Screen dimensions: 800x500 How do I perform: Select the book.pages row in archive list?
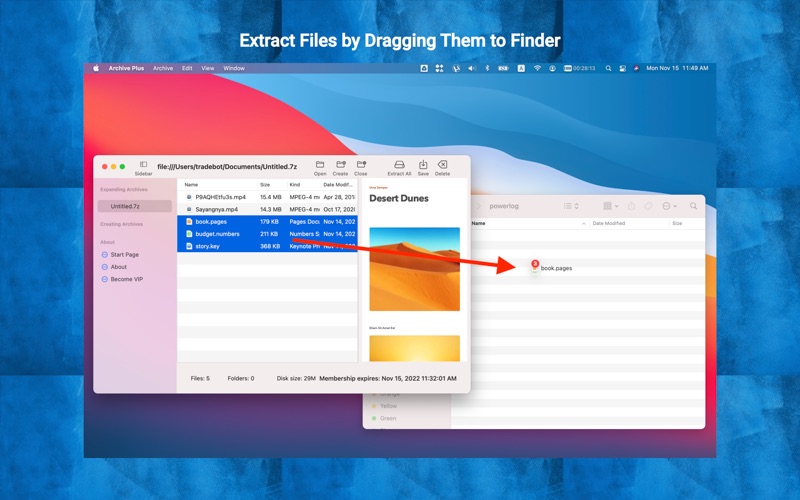(x=267, y=221)
